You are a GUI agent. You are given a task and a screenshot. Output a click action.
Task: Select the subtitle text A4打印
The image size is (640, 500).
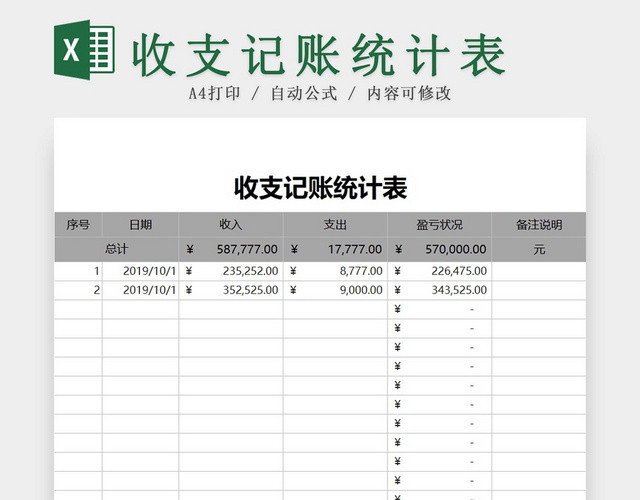coord(214,93)
